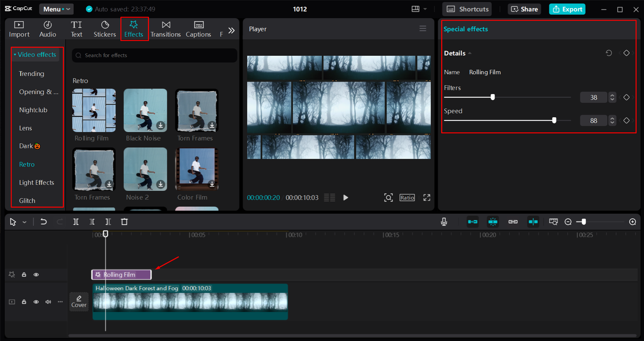Select the Dark effects category
The image size is (644, 341).
tap(30, 146)
